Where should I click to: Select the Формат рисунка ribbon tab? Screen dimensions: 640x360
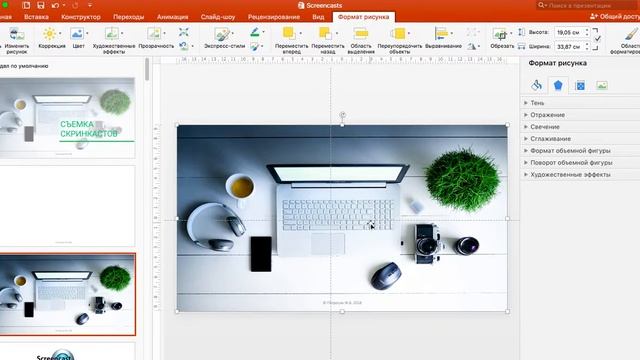click(364, 17)
